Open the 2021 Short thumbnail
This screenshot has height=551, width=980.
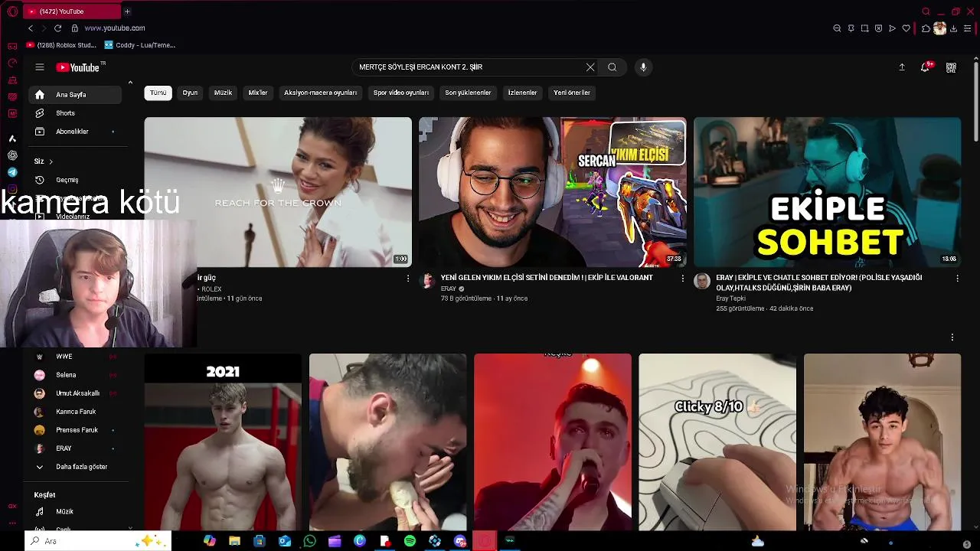(223, 442)
